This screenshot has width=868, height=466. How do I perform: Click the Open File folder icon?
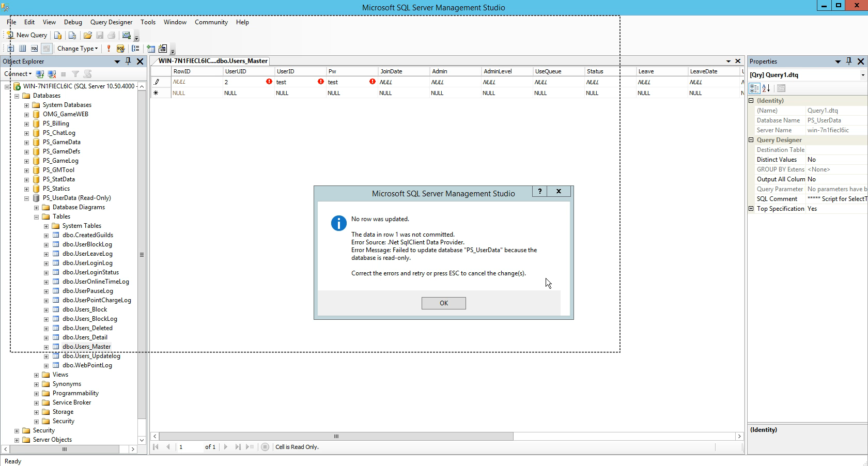[88, 35]
